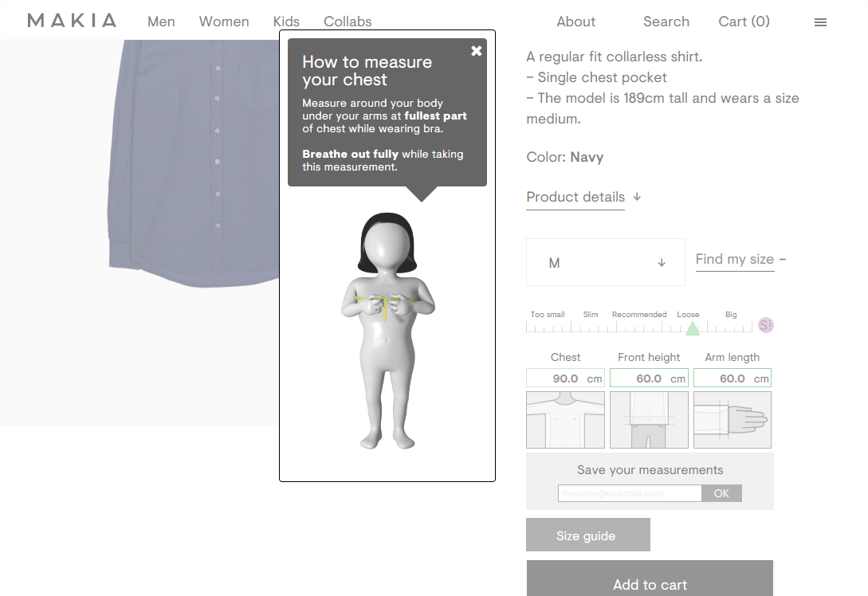Open the hamburger menu icon

tap(820, 22)
